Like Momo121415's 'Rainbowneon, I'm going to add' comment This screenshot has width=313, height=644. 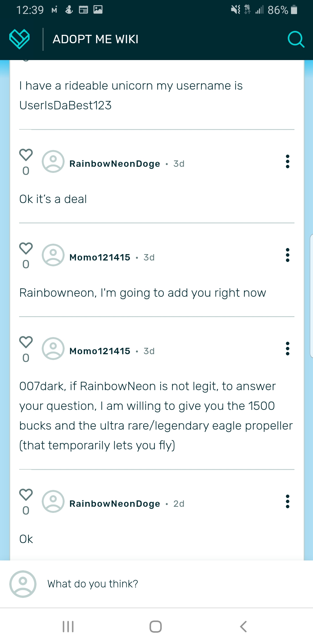pyautogui.click(x=26, y=249)
